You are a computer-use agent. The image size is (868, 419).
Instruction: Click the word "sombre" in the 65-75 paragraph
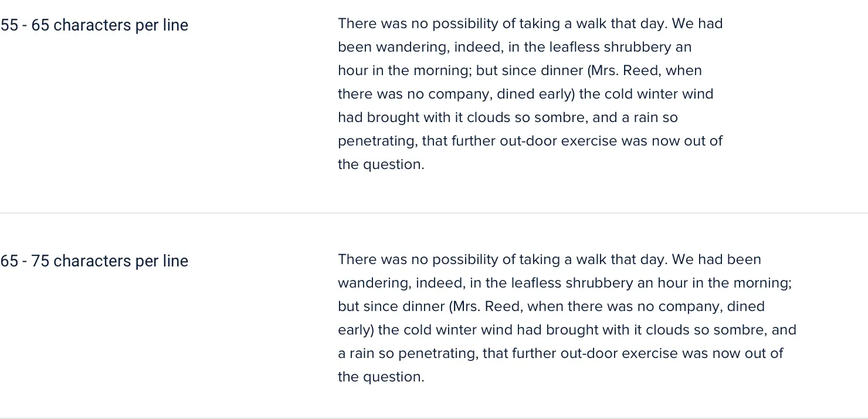pyautogui.click(x=736, y=330)
